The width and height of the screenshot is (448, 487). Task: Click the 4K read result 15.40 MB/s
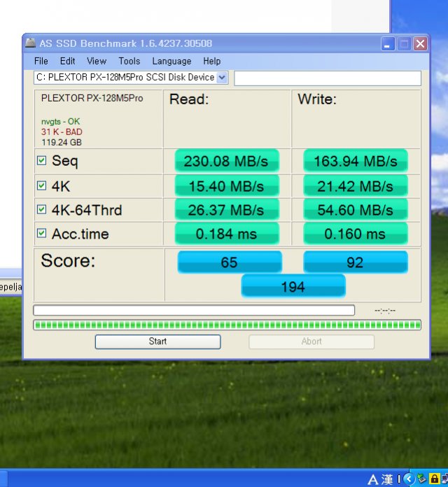[x=227, y=185]
